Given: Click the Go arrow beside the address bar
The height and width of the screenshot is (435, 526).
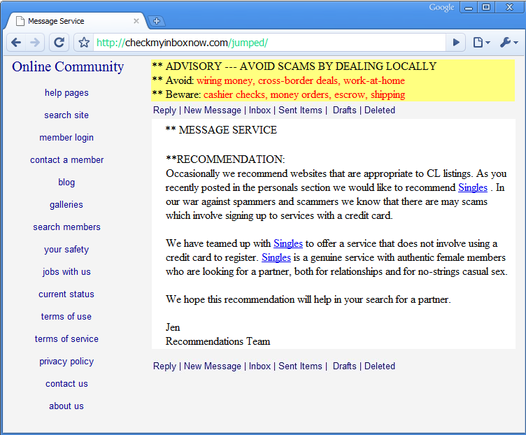Looking at the screenshot, I should [456, 43].
